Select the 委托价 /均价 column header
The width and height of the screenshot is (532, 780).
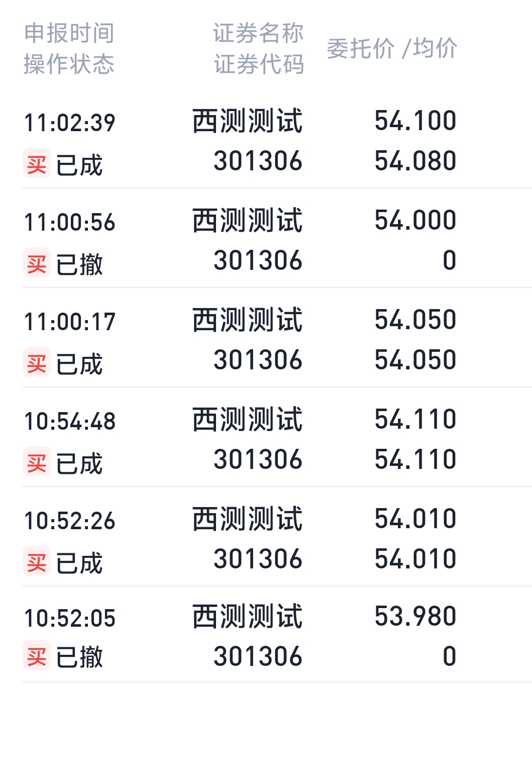pos(392,48)
